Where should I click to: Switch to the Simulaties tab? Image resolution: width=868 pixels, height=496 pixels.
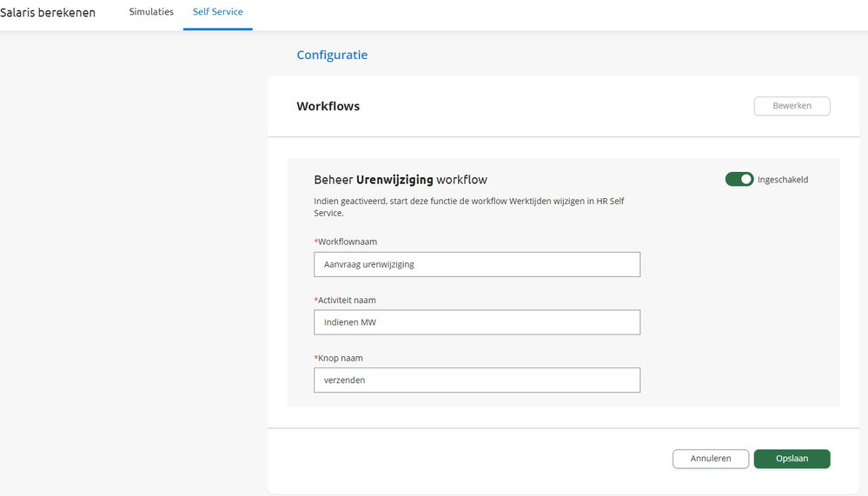[151, 12]
